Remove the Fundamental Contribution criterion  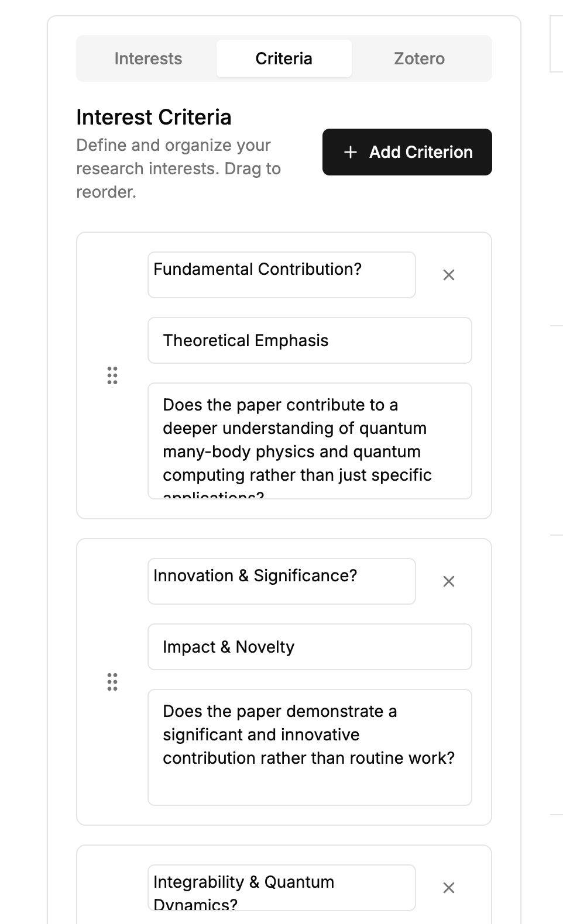(449, 275)
